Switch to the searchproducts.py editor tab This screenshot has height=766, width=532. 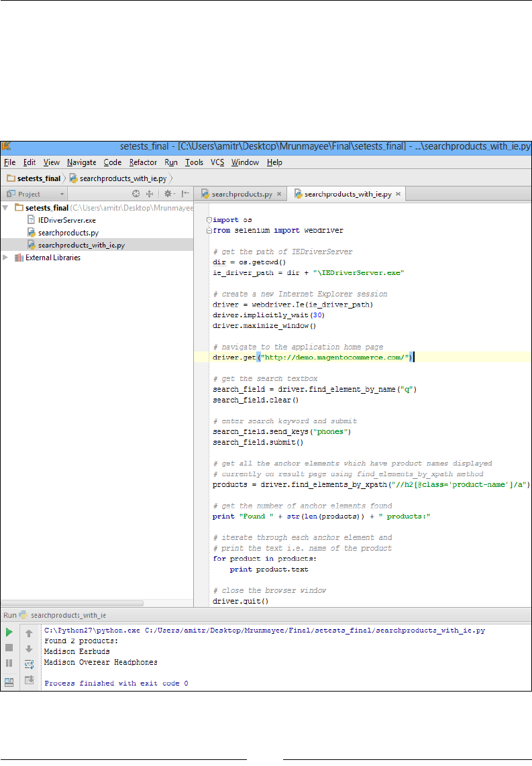(242, 194)
